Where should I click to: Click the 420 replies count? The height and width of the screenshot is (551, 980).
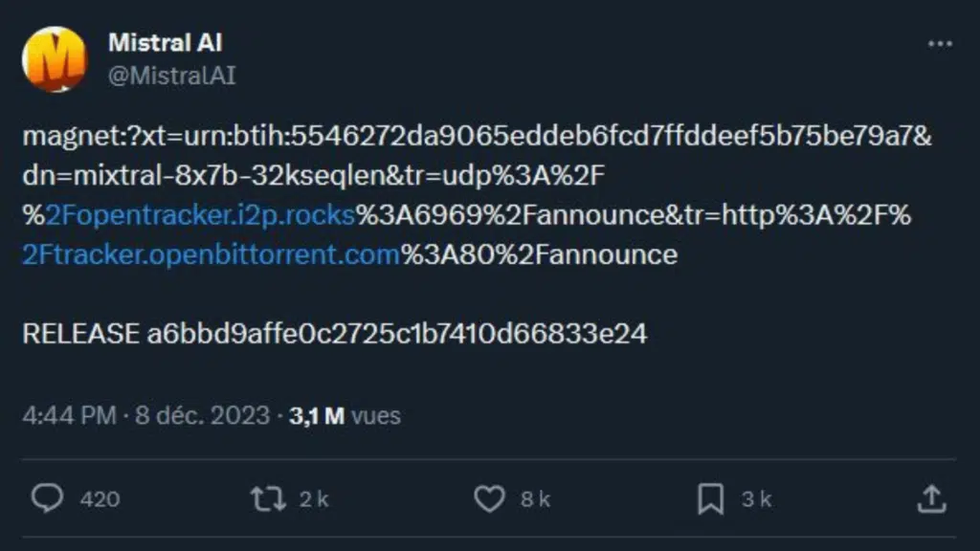coord(100,498)
